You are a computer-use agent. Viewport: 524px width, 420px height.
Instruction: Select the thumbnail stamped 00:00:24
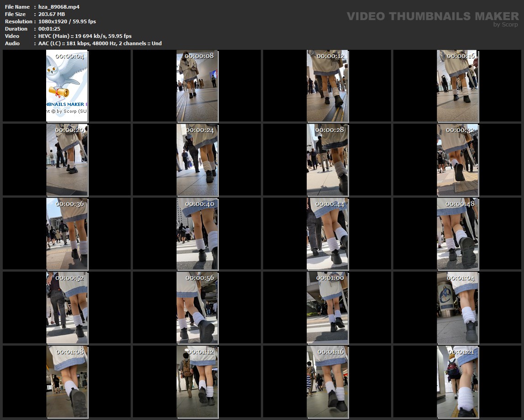pyautogui.click(x=197, y=160)
